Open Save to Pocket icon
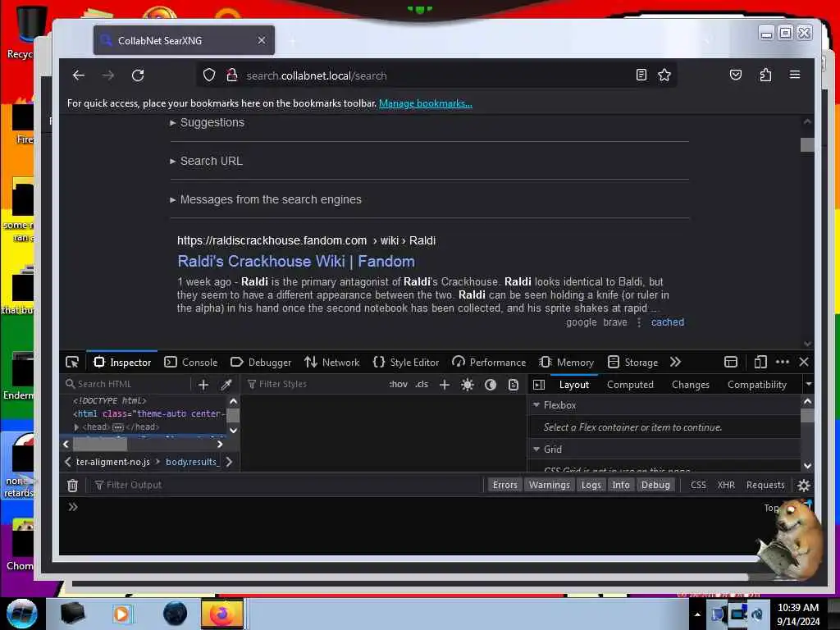Screen dimensions: 840x630 (x=736, y=75)
